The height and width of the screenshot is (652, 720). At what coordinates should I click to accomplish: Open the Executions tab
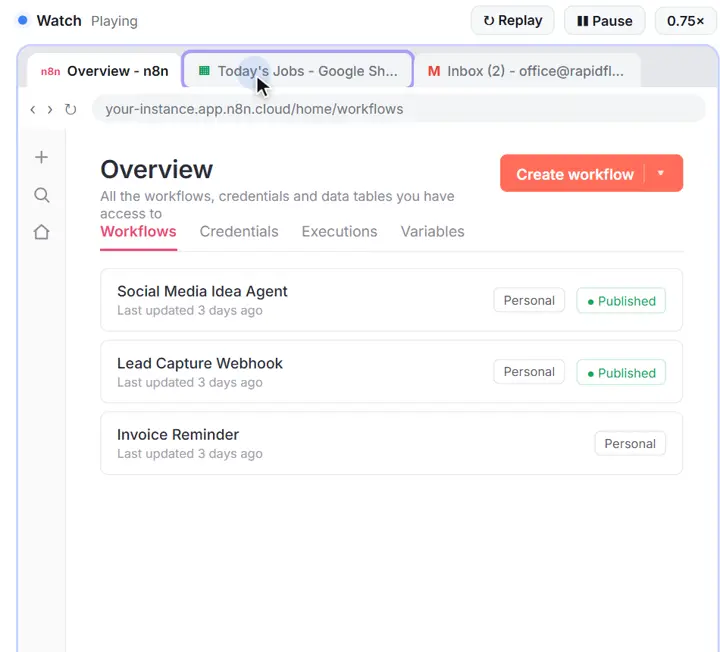point(339,231)
